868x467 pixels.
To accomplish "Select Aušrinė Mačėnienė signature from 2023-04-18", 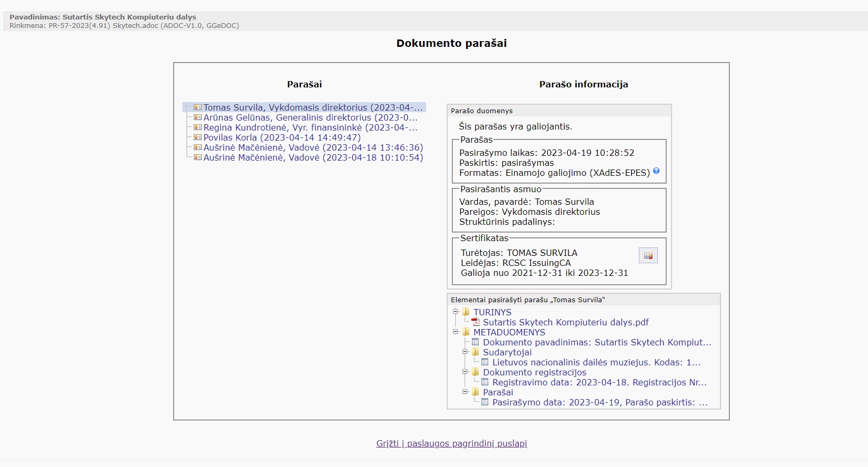I will click(313, 157).
